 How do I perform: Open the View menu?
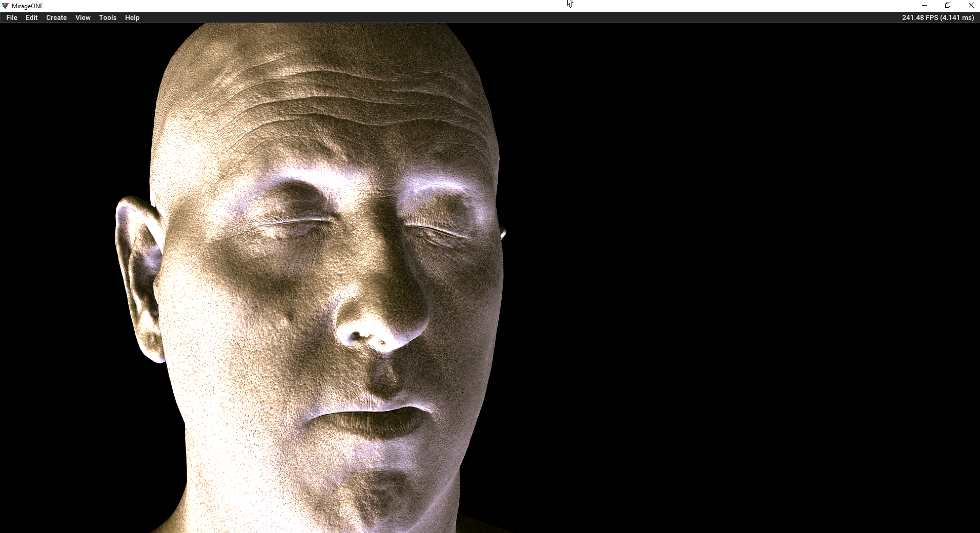coord(83,17)
